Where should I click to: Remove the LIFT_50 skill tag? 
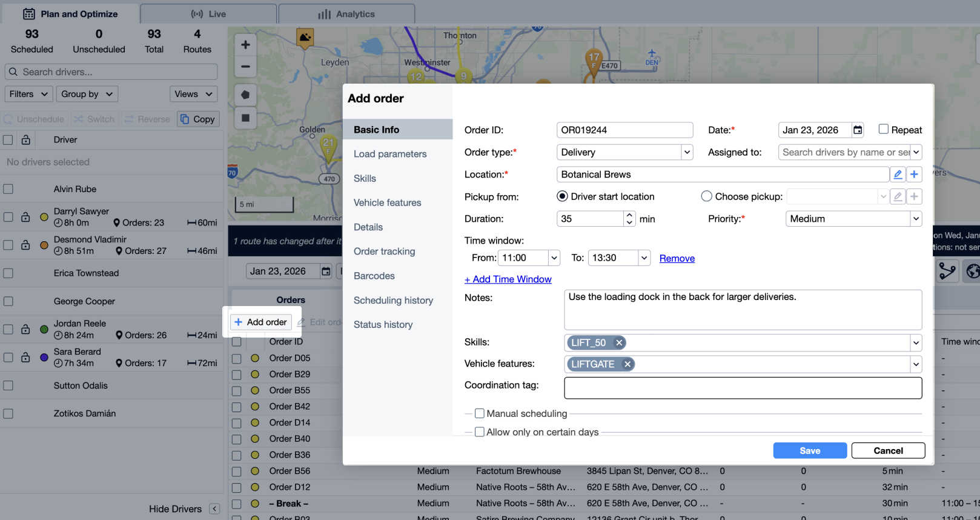point(619,343)
